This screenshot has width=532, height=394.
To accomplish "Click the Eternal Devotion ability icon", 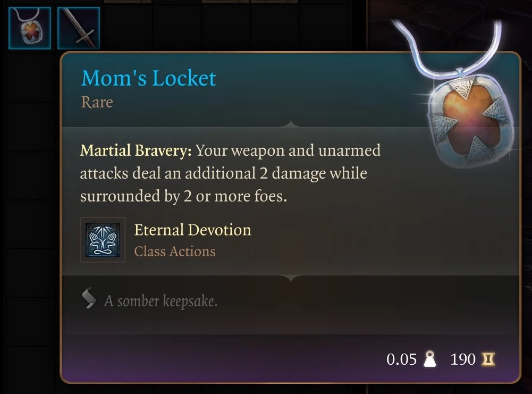I will (x=103, y=240).
